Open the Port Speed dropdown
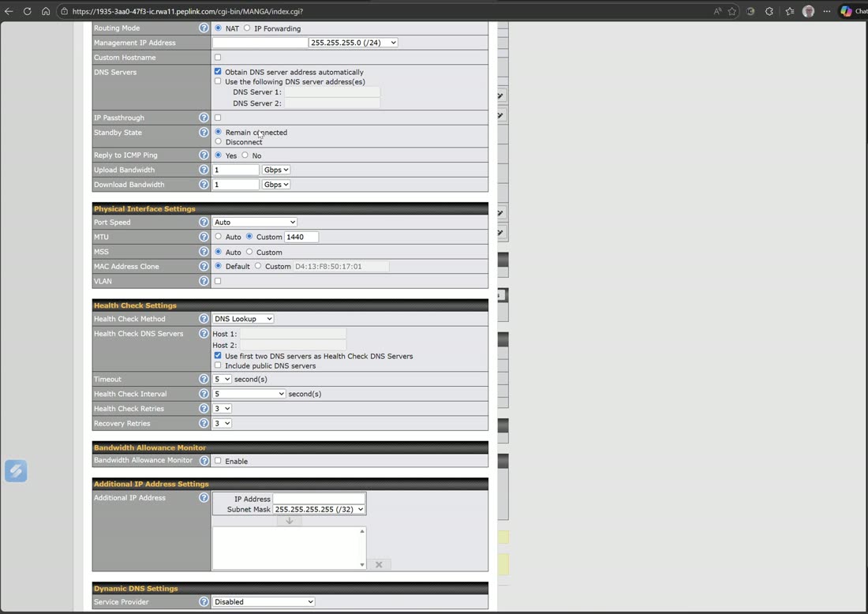868x614 pixels. coord(255,222)
